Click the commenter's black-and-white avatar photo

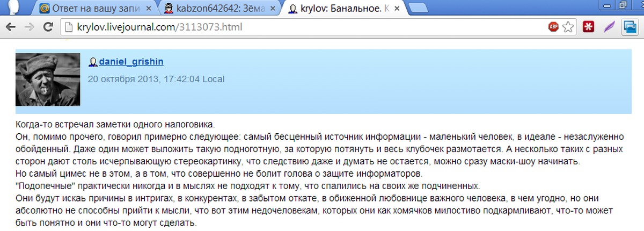tap(48, 80)
